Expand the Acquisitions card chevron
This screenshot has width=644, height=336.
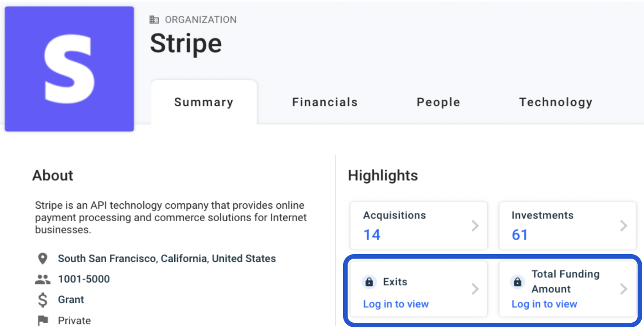(x=475, y=226)
